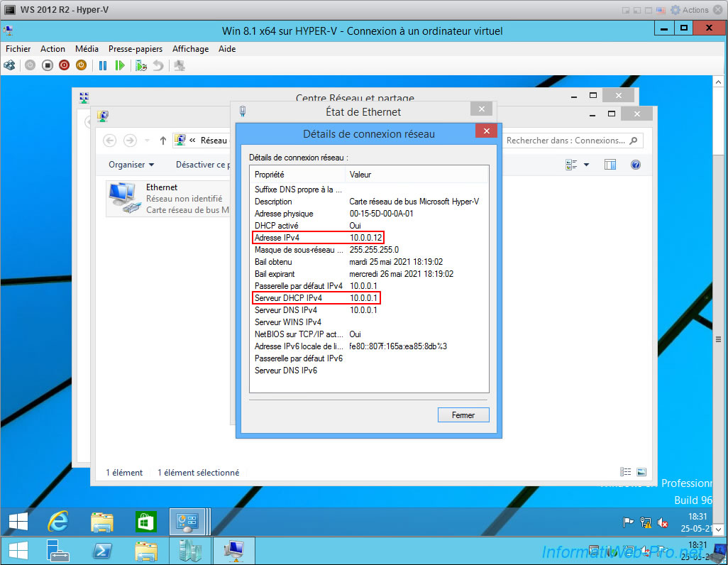The image size is (728, 565).
Task: Open the view options dropdown arrow
Action: (x=586, y=165)
